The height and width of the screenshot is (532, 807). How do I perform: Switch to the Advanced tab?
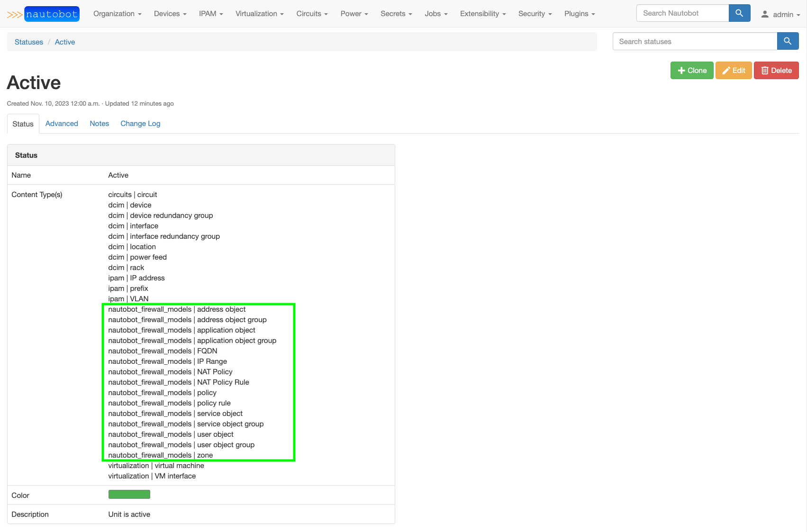(62, 124)
